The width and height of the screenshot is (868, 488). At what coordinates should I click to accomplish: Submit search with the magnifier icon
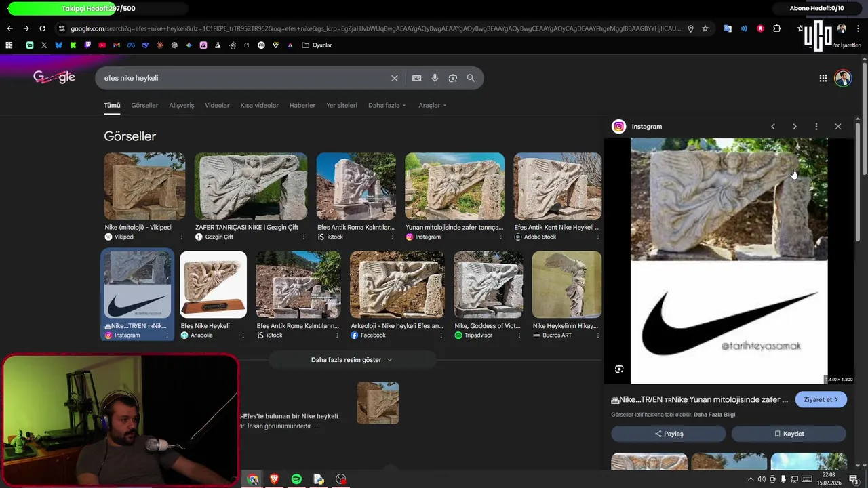[471, 78]
